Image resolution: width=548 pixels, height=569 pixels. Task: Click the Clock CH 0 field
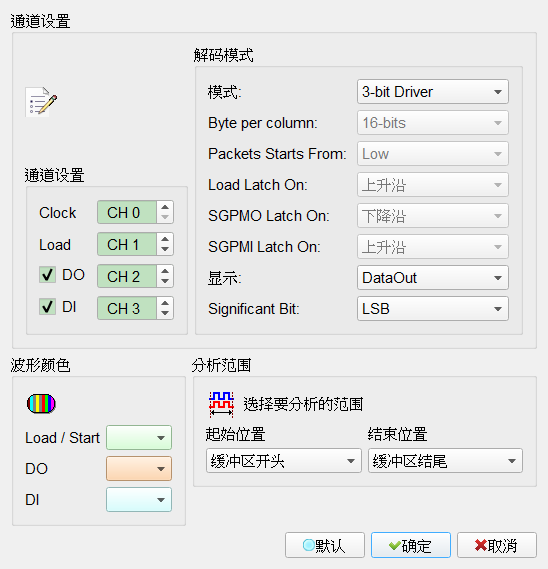click(127, 212)
